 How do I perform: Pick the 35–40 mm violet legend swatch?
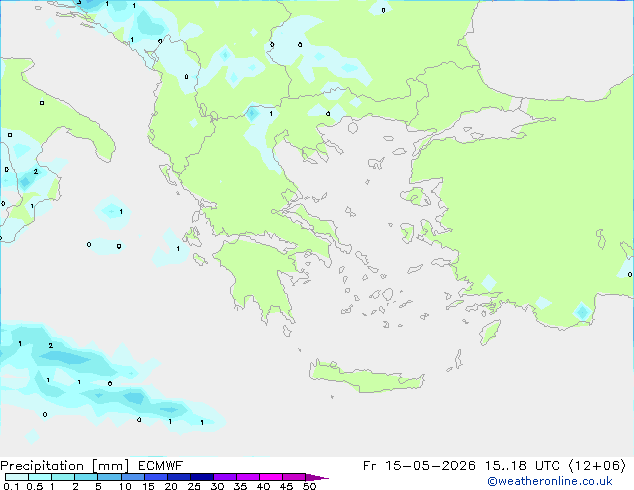[248, 477]
